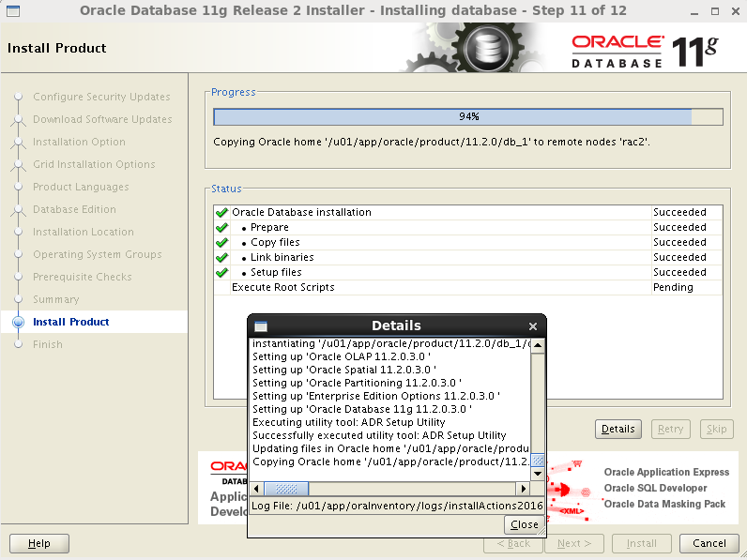The height and width of the screenshot is (560, 747).
Task: Select 'Setting up Oracle Partitioning' log line
Action: pyautogui.click(x=357, y=383)
